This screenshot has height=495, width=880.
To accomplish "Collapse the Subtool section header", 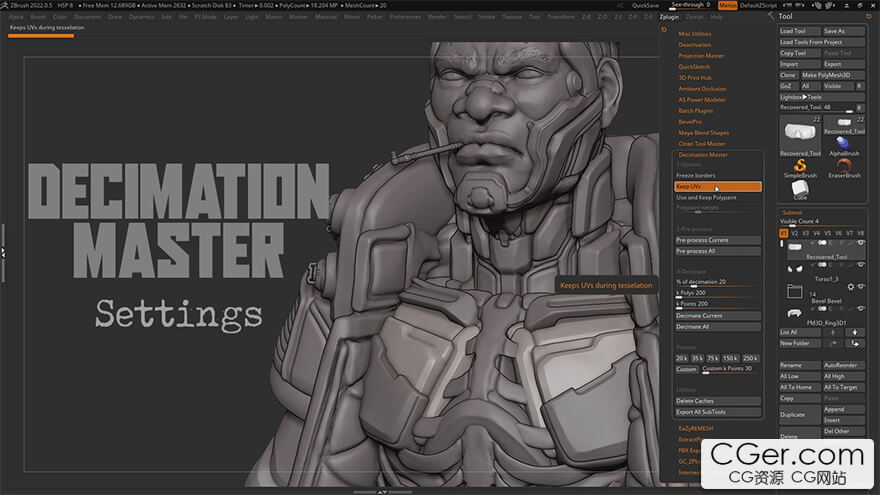I will coord(792,213).
